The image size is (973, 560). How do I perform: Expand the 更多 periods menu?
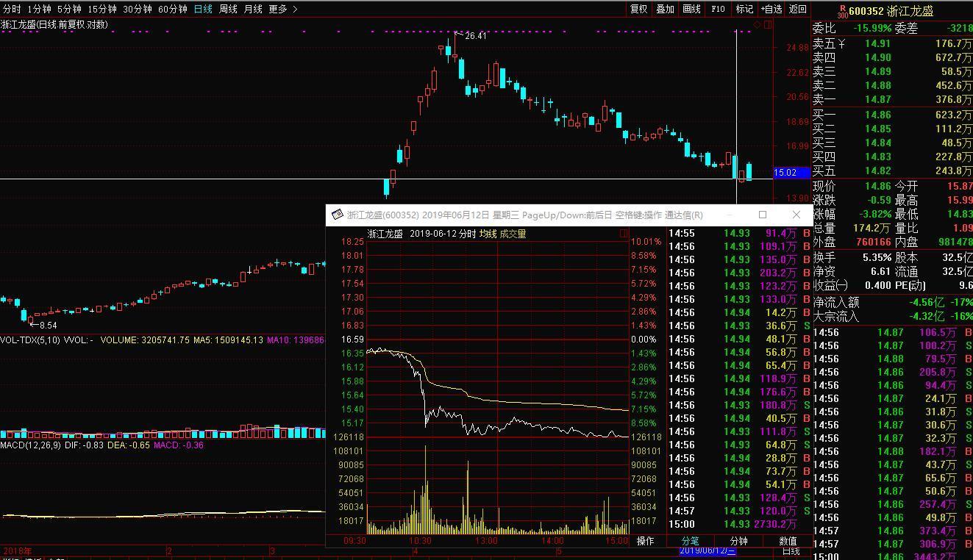(x=283, y=9)
